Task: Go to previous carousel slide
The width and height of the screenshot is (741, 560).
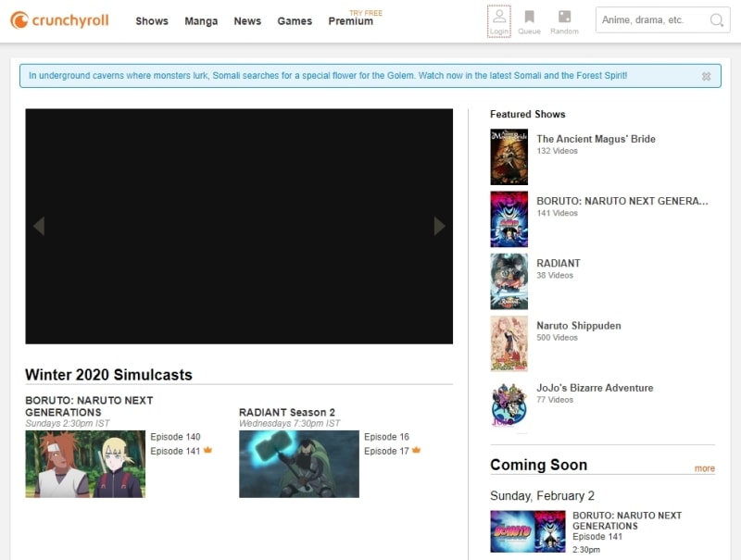Action: pos(39,226)
